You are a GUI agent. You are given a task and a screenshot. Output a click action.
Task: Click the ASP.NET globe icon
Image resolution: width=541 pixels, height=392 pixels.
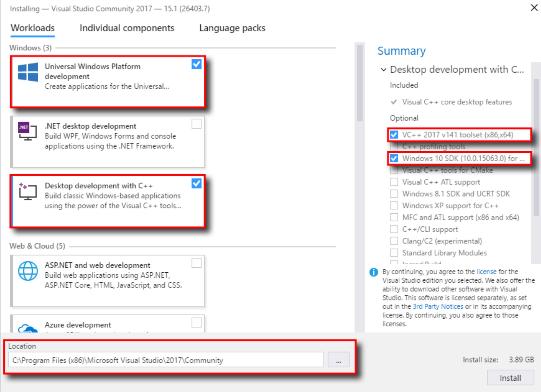(x=28, y=271)
